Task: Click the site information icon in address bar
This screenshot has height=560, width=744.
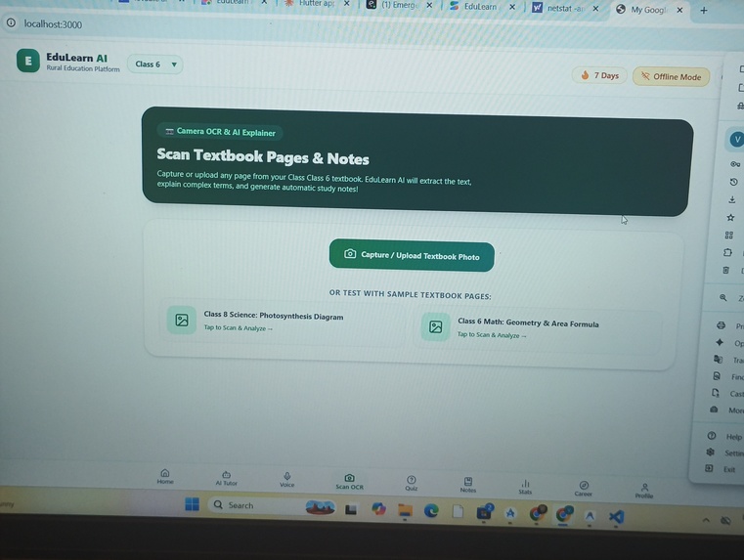Action: [x=11, y=22]
